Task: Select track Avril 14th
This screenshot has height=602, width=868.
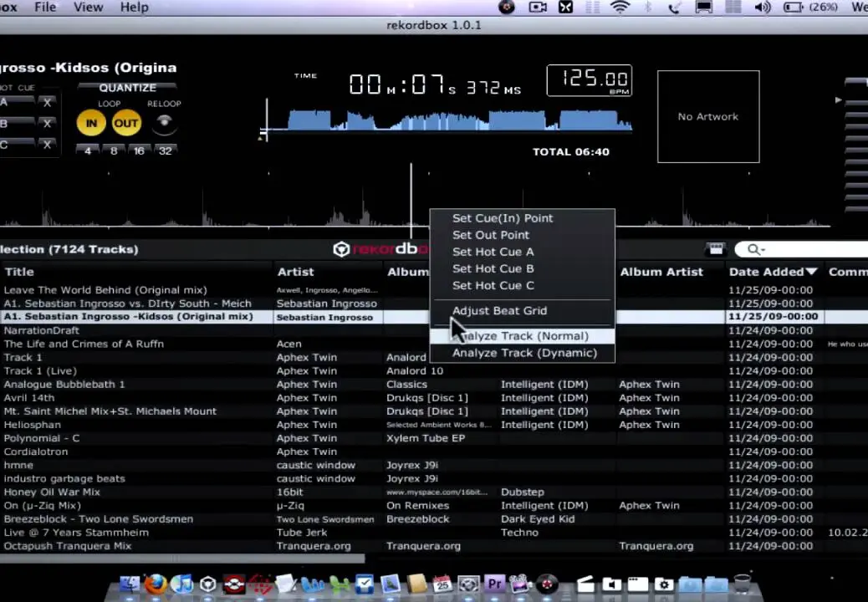Action: 28,398
